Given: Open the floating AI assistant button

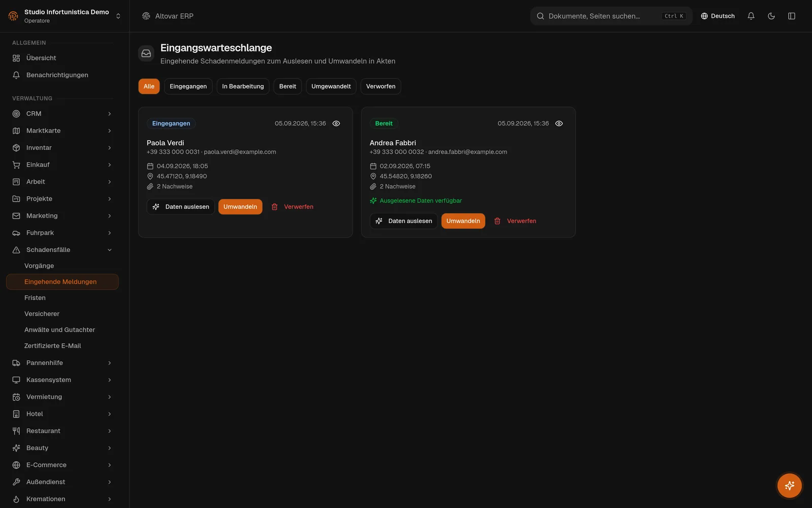Looking at the screenshot, I should coord(790,486).
